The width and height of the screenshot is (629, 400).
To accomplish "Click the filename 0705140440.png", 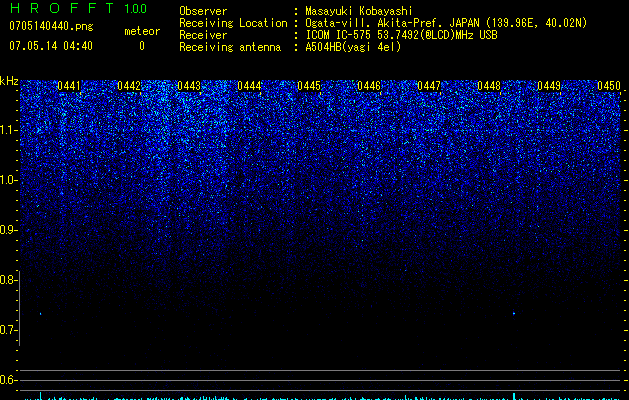I will coord(51,26).
